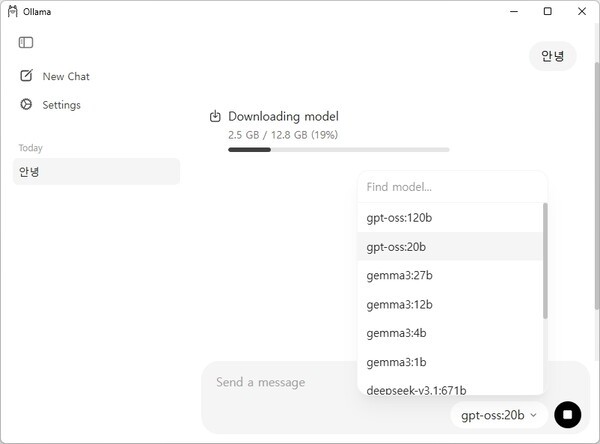Toggle the sidebar panel icon
Image resolution: width=600 pixels, height=444 pixels.
tap(26, 42)
